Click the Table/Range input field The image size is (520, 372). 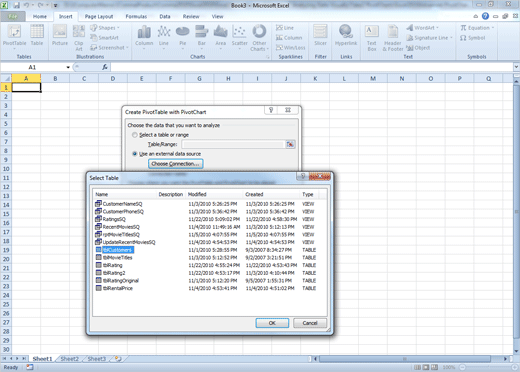click(x=233, y=144)
